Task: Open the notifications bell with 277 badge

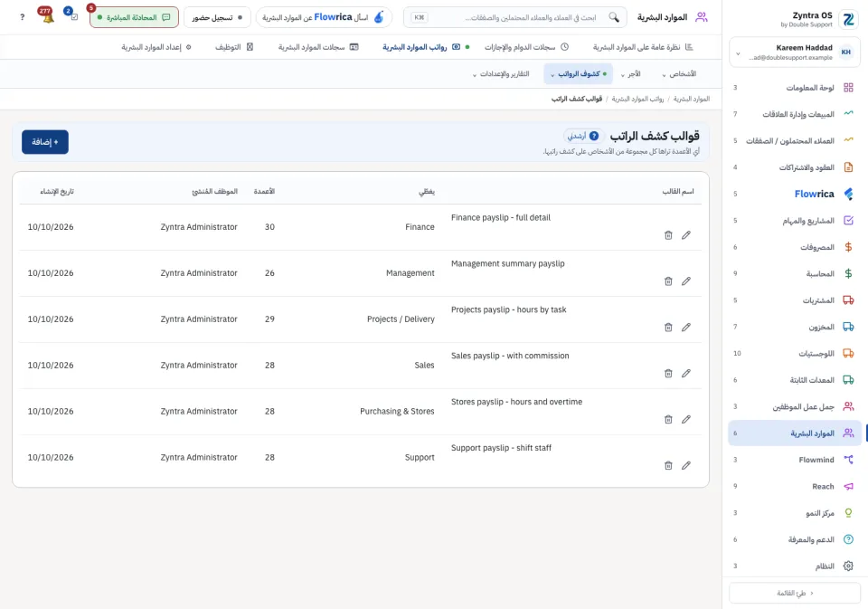Action: click(x=47, y=16)
